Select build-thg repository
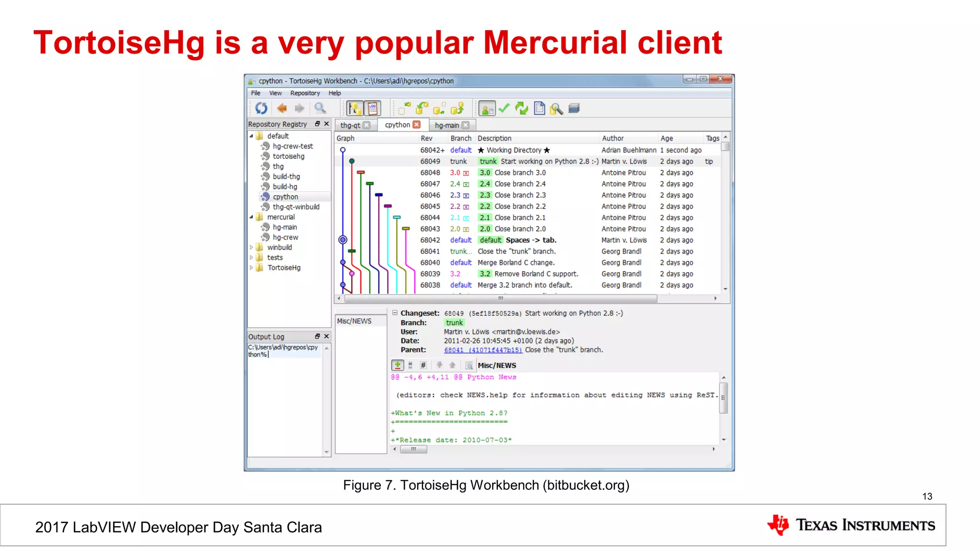Screen dimensions: 980x551 coord(286,176)
